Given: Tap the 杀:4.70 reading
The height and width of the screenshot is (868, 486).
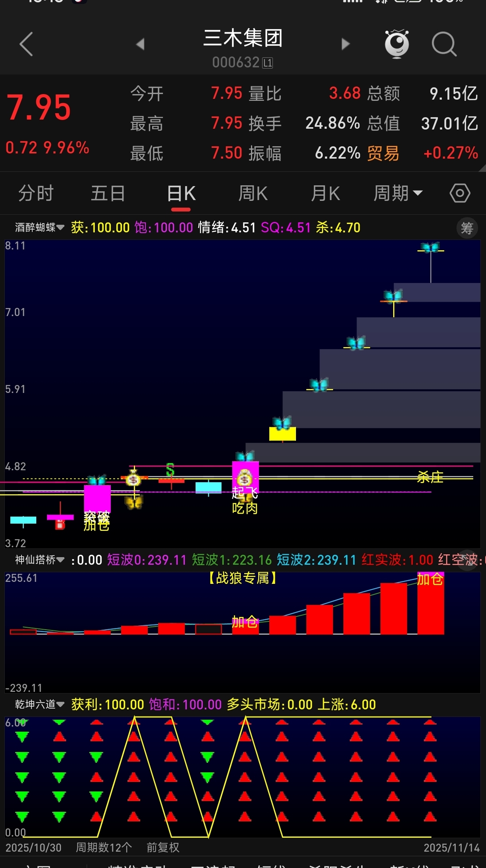Looking at the screenshot, I should pyautogui.click(x=338, y=228).
